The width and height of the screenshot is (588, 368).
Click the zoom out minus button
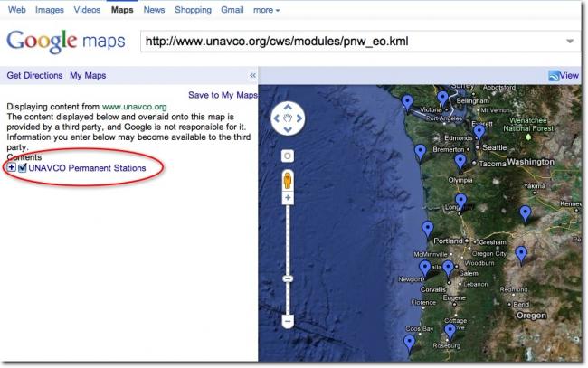(x=287, y=320)
